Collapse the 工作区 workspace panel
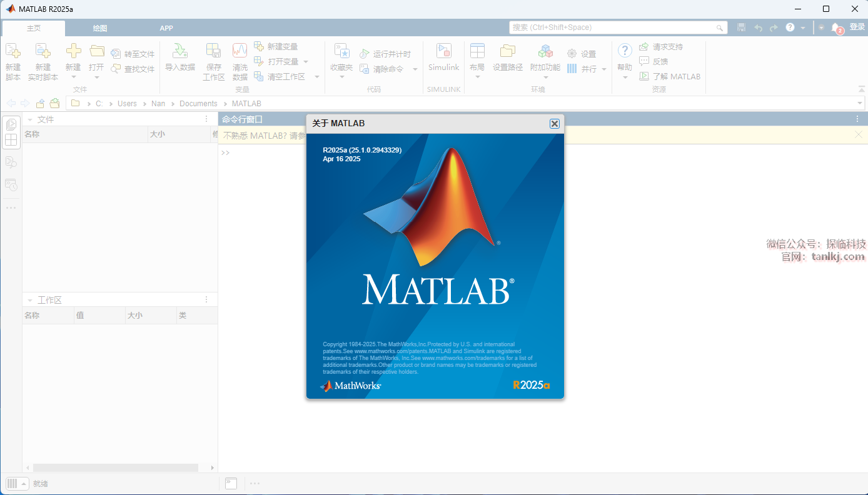This screenshot has width=868, height=495. [x=29, y=301]
